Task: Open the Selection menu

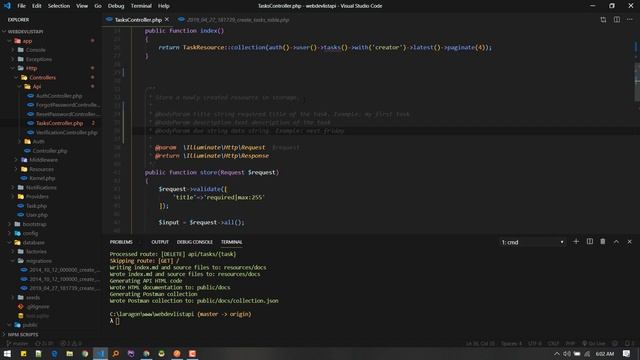Action: (x=59, y=6)
